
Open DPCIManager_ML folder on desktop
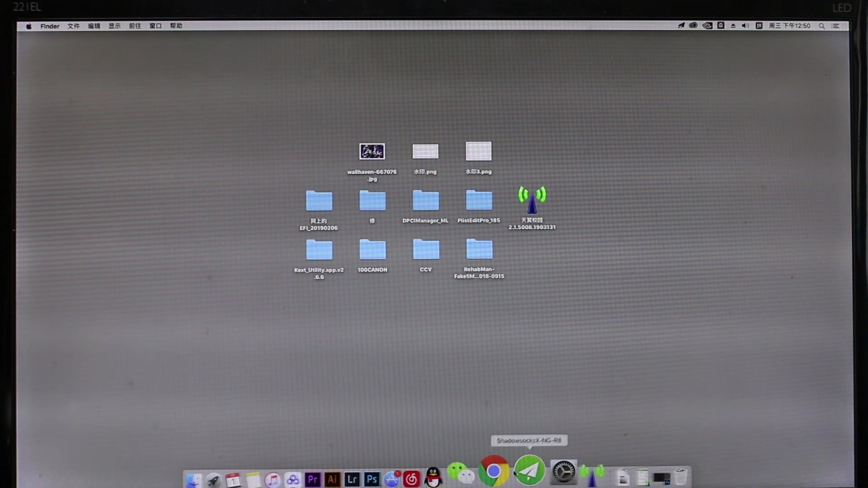[425, 201]
